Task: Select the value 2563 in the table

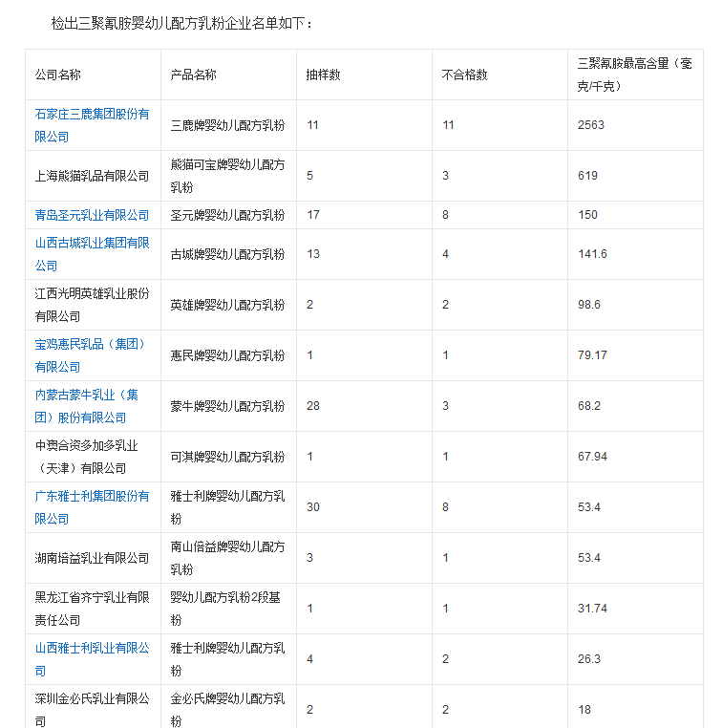Action: point(591,125)
